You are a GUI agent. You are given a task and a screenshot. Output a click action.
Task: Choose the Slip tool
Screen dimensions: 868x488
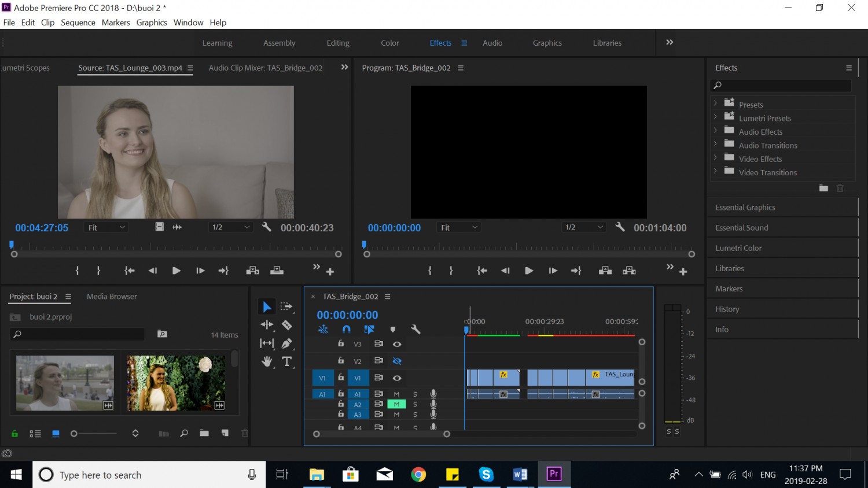(267, 343)
